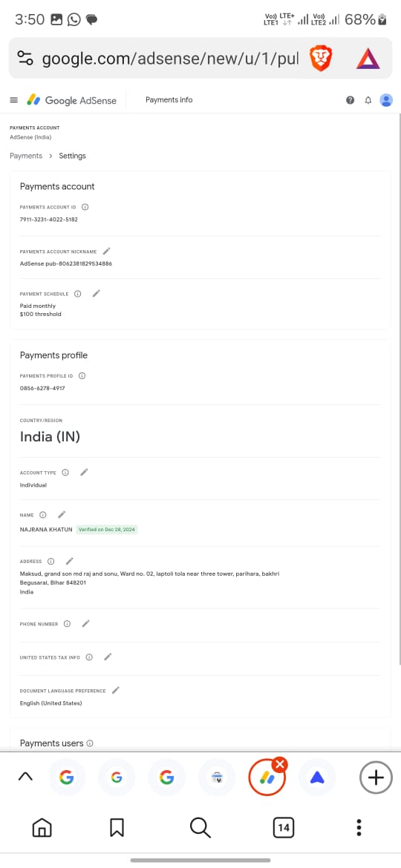Screen dimensions: 401x868
Task: Edit the payment schedule pencil icon
Action: coord(96,293)
